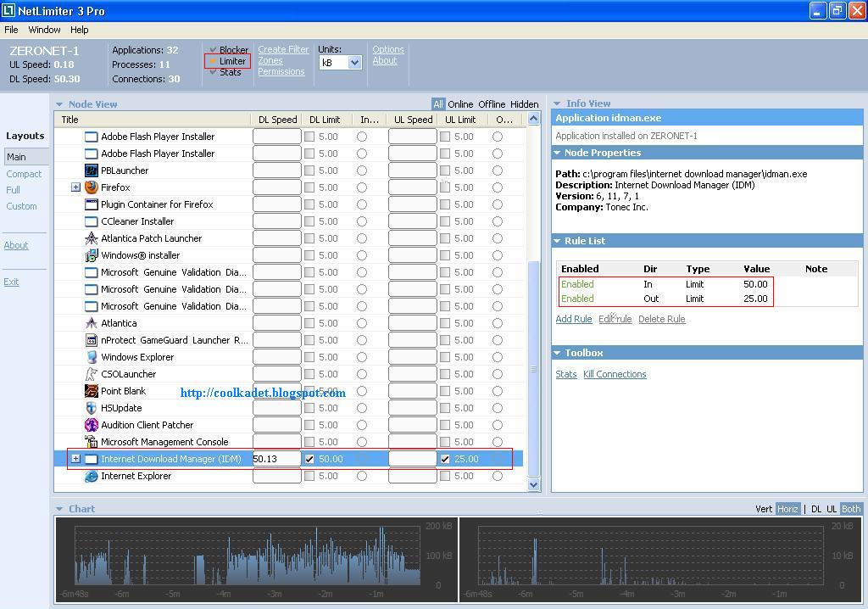Collapse the Rule List section
Image resolution: width=868 pixels, height=609 pixels.
pyautogui.click(x=557, y=241)
